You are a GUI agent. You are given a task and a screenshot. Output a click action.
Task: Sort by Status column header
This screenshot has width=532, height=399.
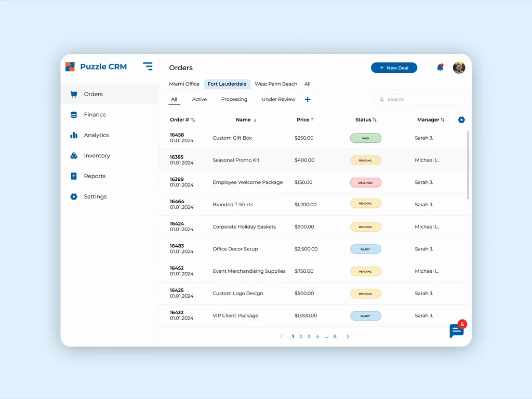tap(366, 120)
